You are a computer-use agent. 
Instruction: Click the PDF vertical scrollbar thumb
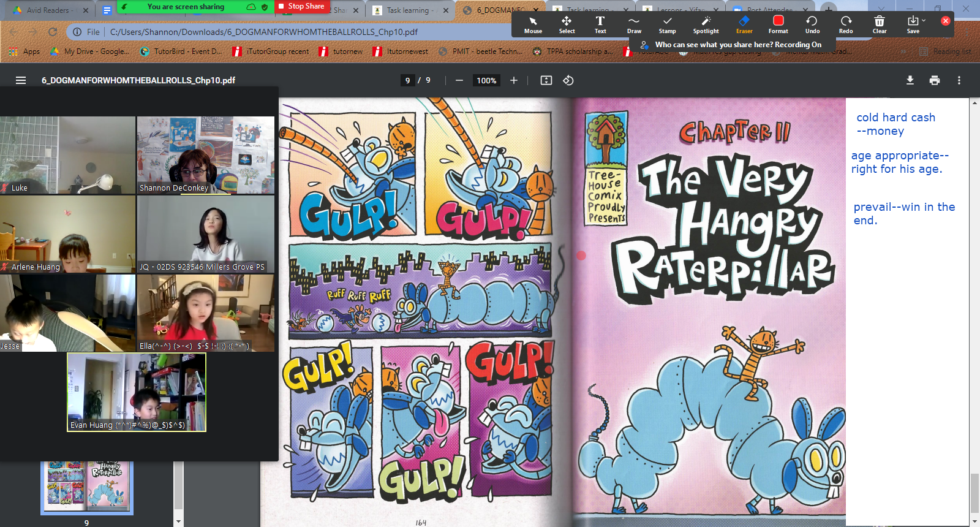tap(974, 493)
